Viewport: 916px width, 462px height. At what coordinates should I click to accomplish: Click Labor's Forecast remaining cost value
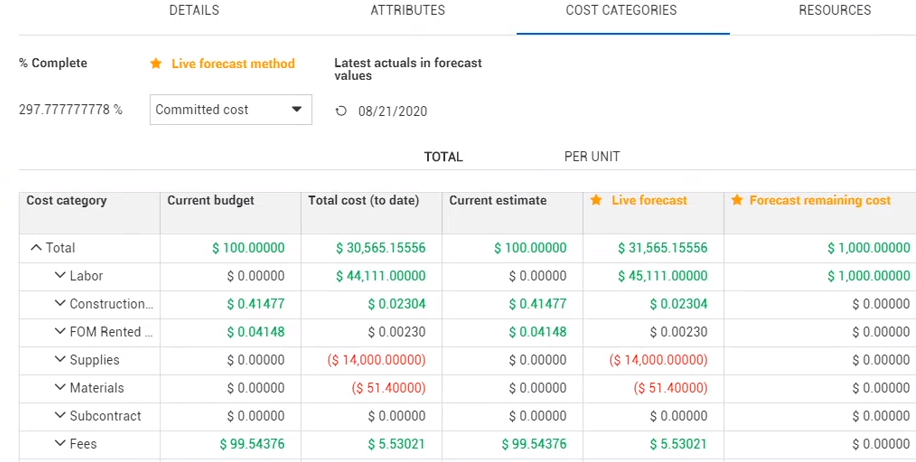[x=868, y=276]
